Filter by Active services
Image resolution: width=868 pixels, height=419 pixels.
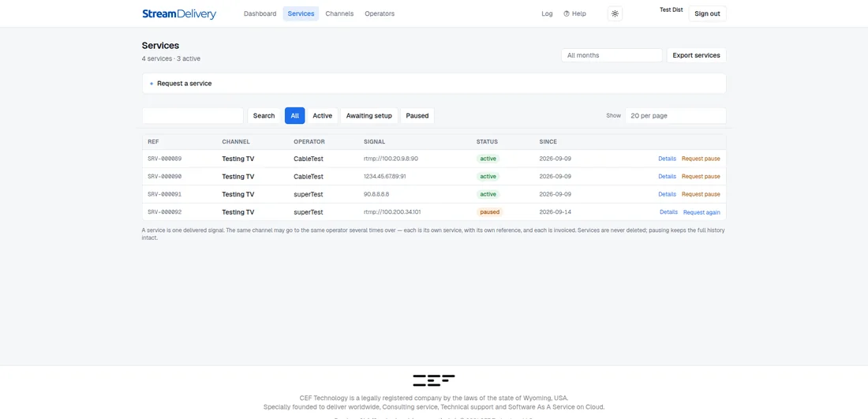point(322,116)
